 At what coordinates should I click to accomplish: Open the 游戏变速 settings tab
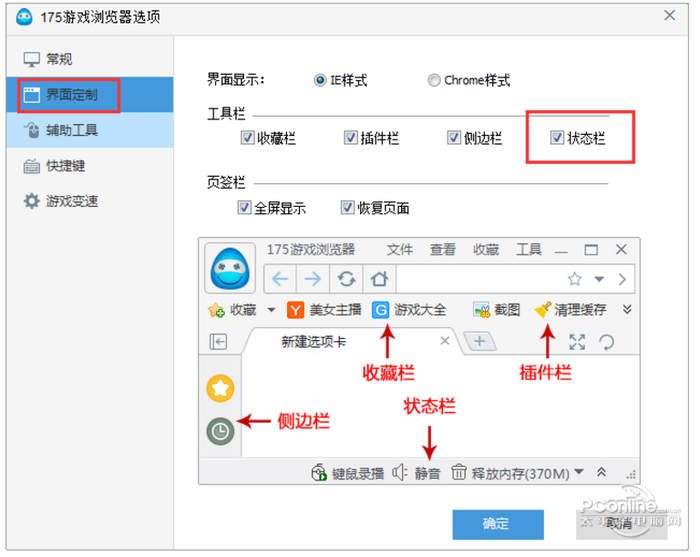pyautogui.click(x=90, y=201)
